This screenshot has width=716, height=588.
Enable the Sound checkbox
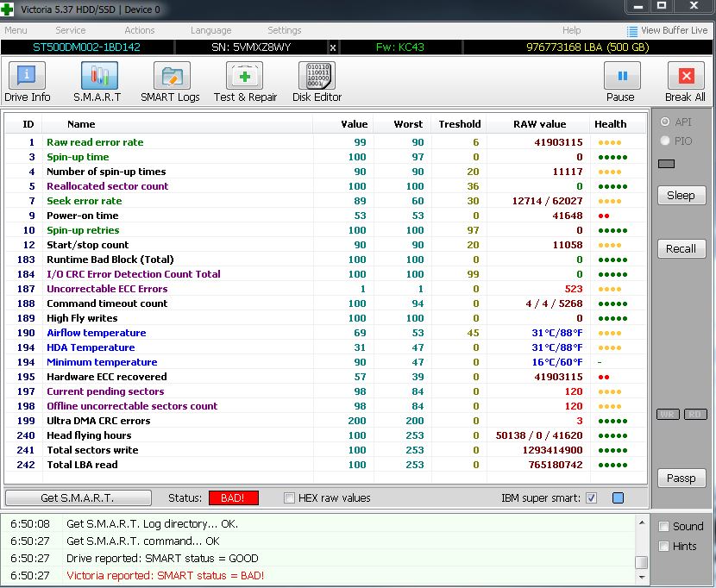click(663, 527)
